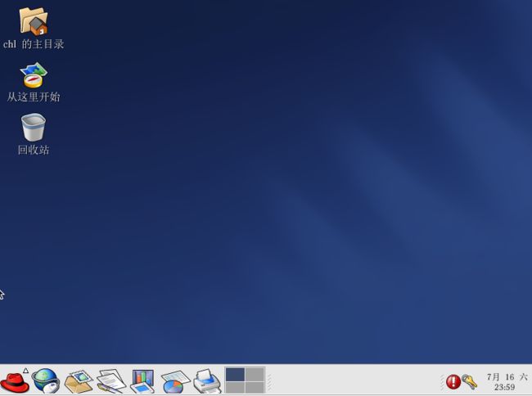The height and width of the screenshot is (396, 532).
Task: Open the email client envelope icon
Action: point(79,381)
